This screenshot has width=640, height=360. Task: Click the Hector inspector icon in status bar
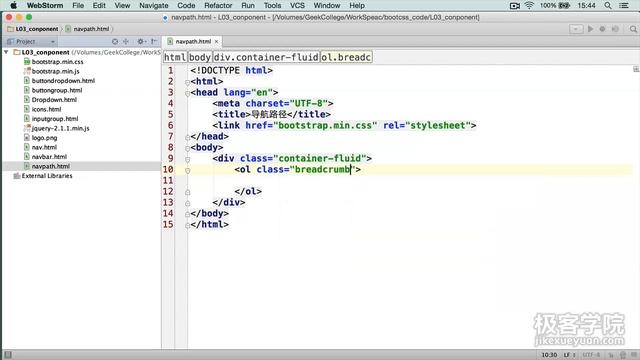coord(623,355)
